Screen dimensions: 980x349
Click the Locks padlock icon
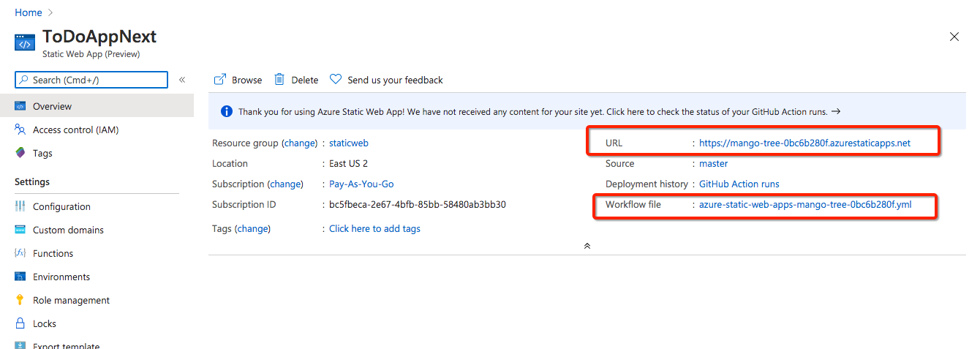click(20, 323)
